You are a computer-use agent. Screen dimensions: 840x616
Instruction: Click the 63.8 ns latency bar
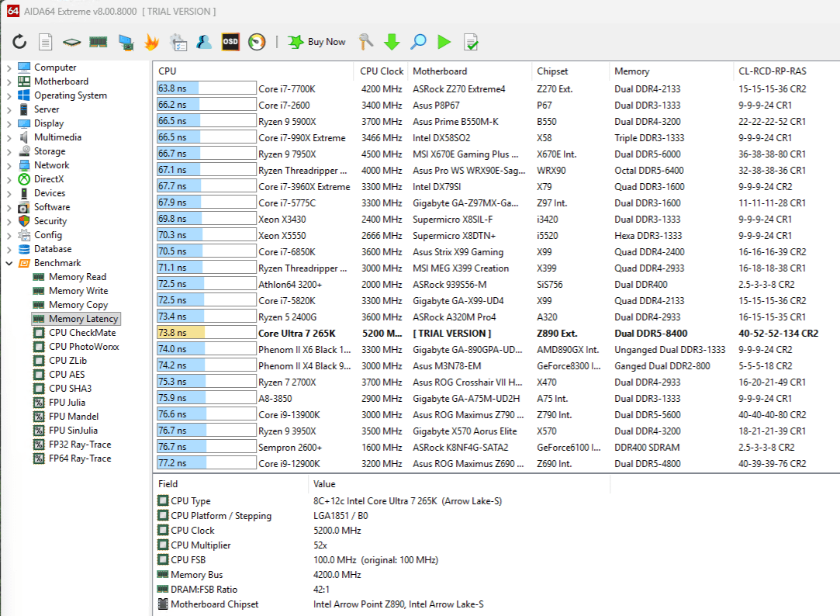206,88
